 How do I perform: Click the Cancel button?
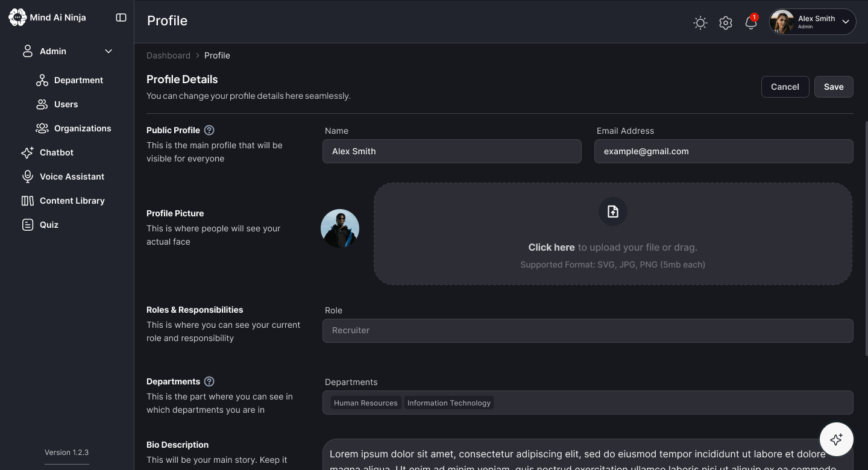tap(785, 87)
